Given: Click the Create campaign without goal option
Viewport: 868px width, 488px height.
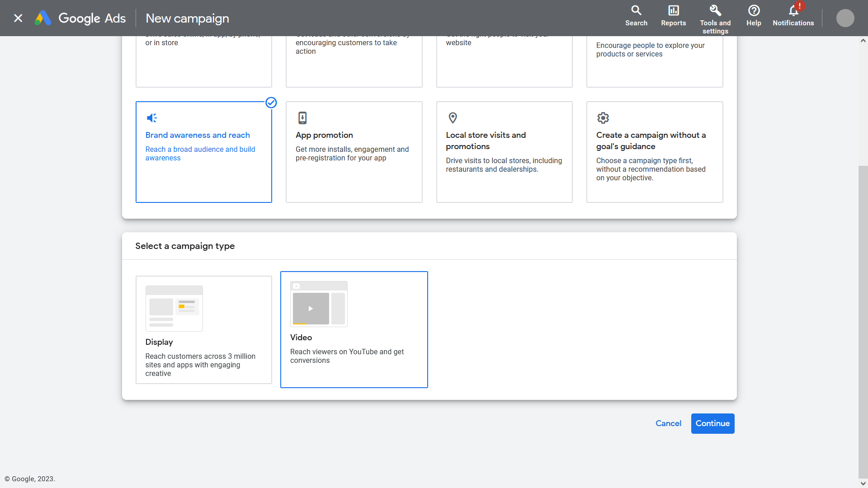Looking at the screenshot, I should [x=654, y=151].
